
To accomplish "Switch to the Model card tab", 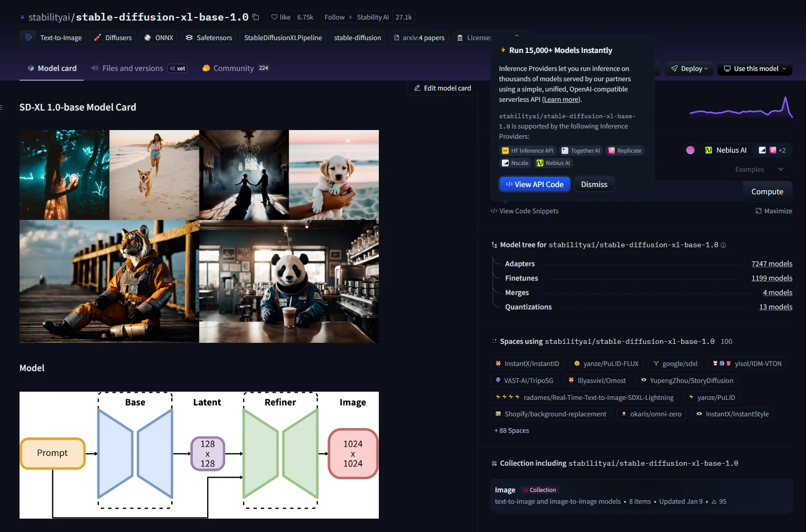I will click(52, 68).
